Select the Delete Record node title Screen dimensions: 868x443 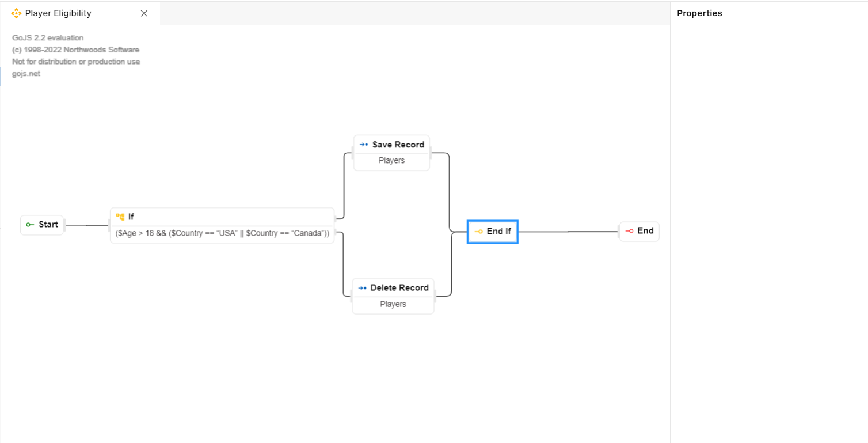click(x=399, y=288)
